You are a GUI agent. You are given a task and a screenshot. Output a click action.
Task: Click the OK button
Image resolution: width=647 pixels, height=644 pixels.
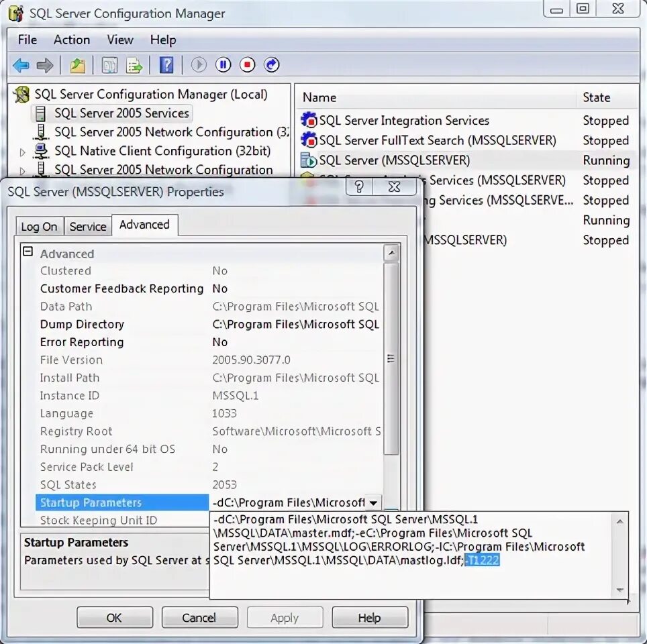(115, 618)
